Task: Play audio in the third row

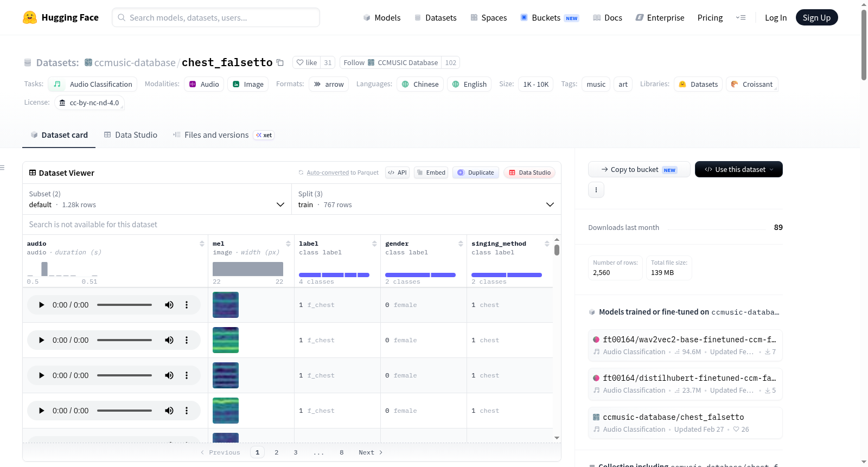Action: click(41, 375)
